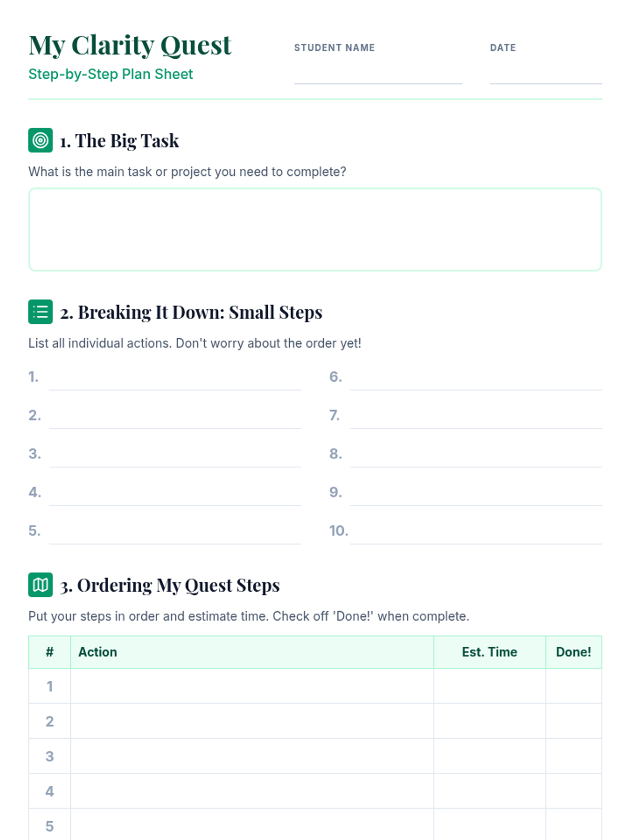Viewport: 630px width, 840px height.
Task: Click the Done! column header
Action: point(574,652)
